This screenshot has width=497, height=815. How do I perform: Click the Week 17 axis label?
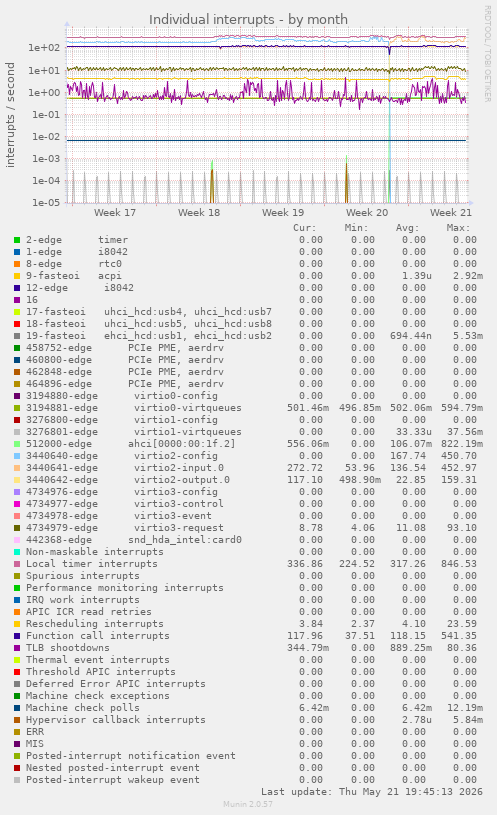point(115,213)
